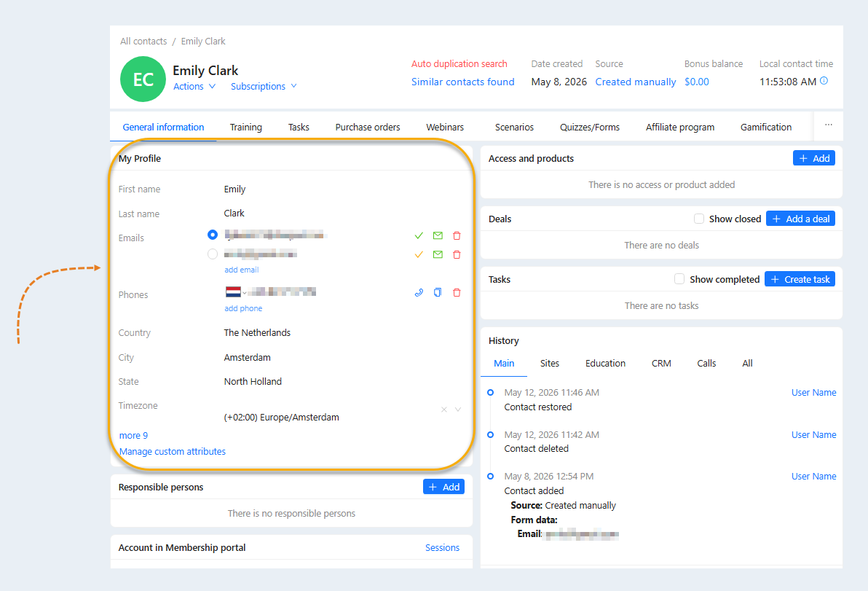
Task: Click the orange checkmark for the second email
Action: click(x=419, y=255)
